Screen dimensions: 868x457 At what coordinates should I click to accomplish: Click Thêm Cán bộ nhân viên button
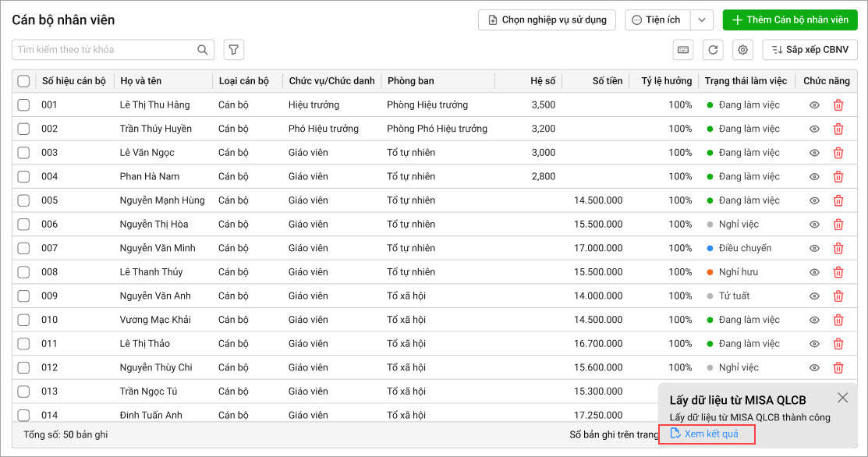point(789,20)
